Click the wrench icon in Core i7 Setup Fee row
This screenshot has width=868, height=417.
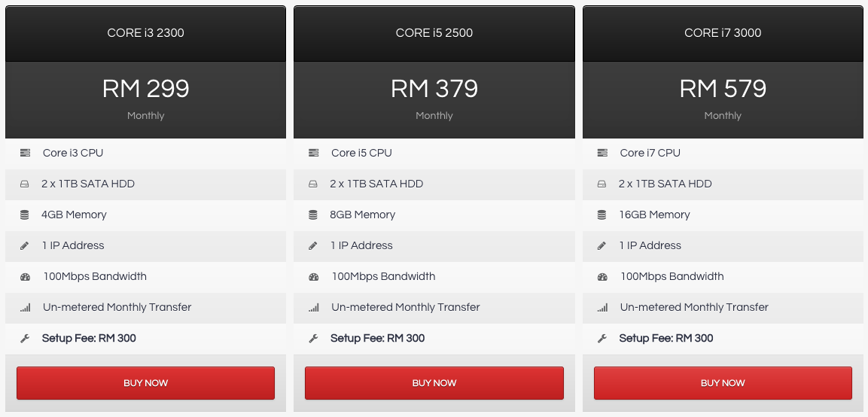pyautogui.click(x=602, y=339)
